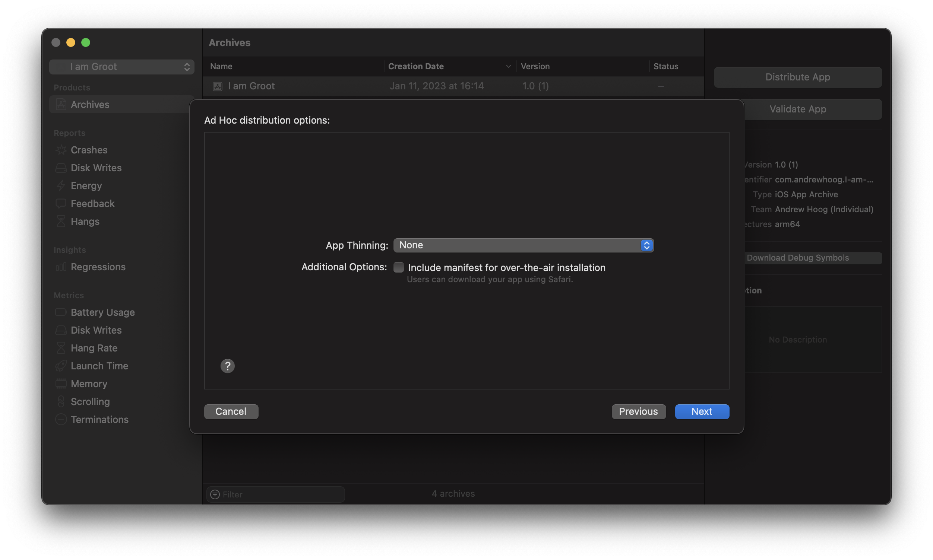Enable the app thinning dropdown selector
The image size is (933, 560).
click(x=523, y=245)
